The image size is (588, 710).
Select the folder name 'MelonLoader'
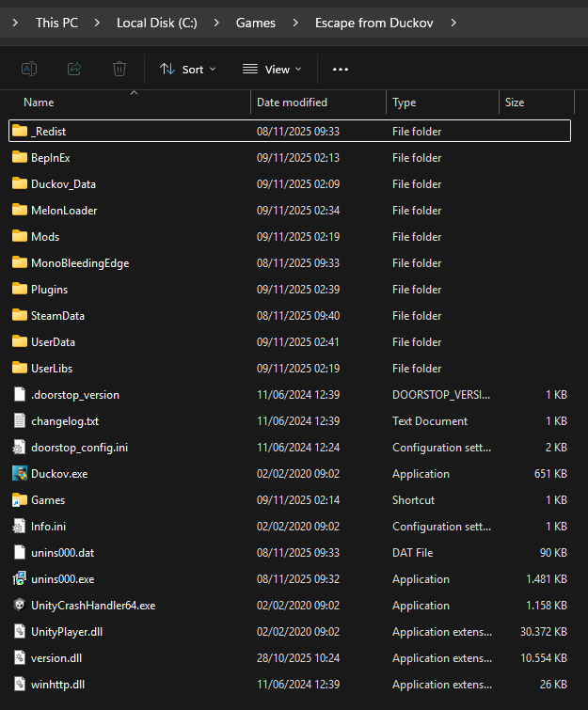[64, 211]
